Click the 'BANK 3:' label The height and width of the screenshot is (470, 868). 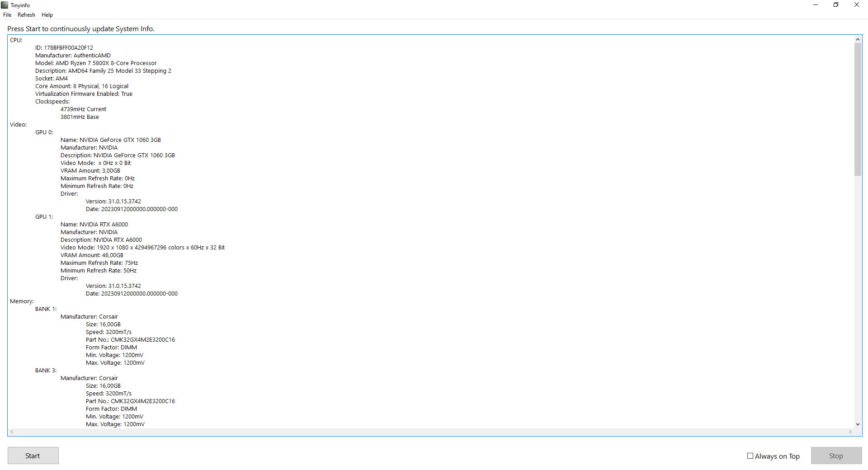46,371
